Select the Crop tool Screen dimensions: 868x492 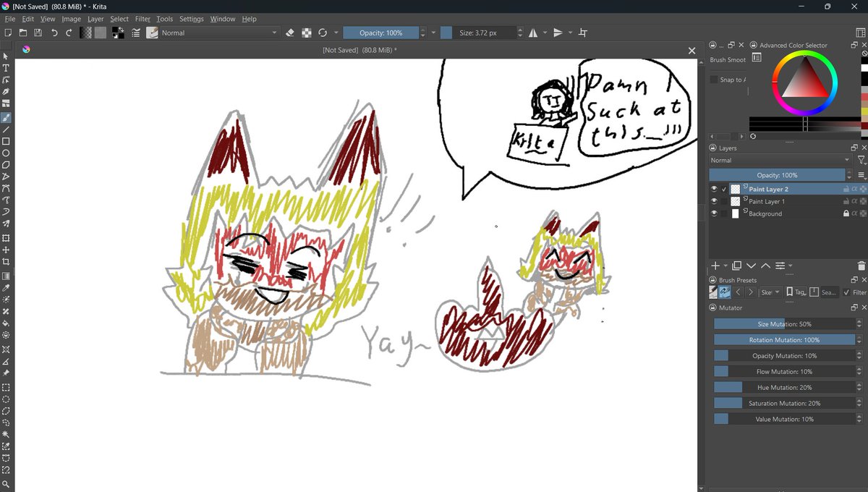tap(6, 261)
